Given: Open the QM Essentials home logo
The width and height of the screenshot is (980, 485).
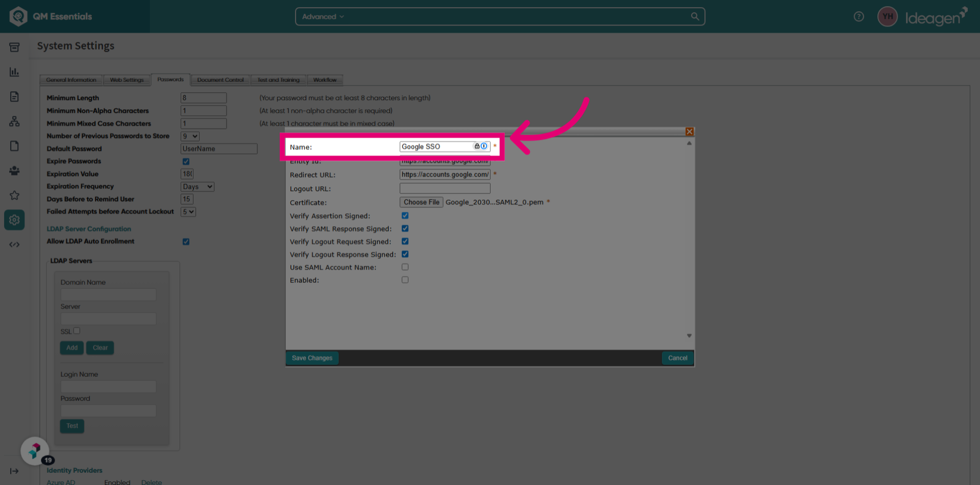Looking at the screenshot, I should pyautogui.click(x=51, y=16).
